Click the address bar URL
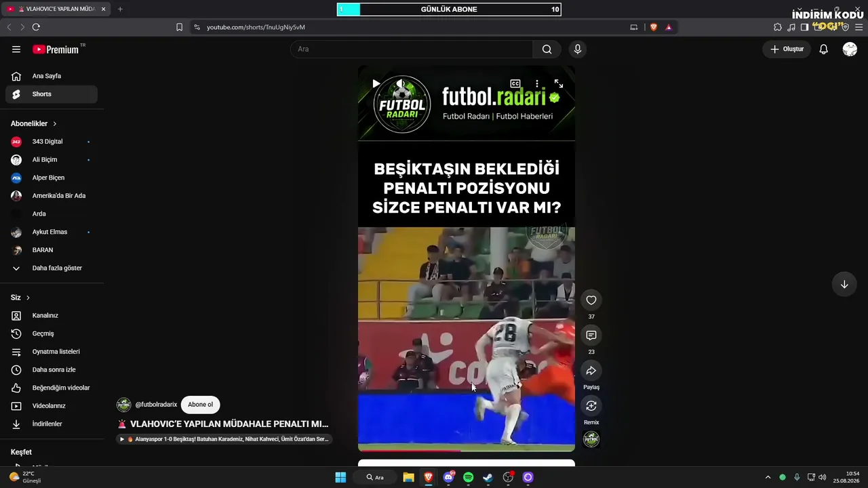This screenshot has height=488, width=868. (256, 27)
